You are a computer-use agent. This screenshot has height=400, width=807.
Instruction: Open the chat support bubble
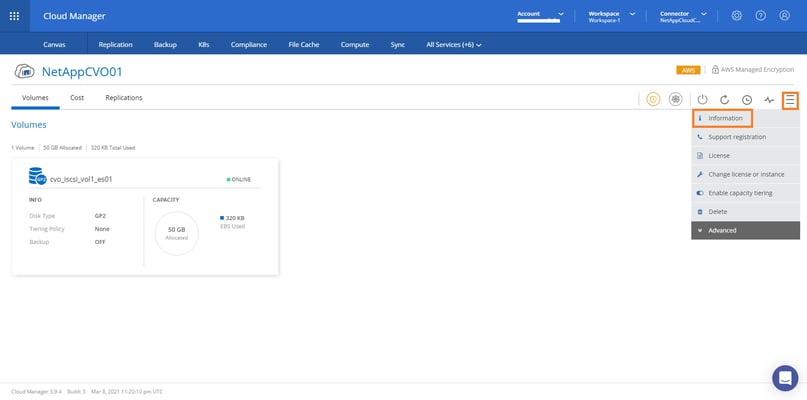click(784, 377)
